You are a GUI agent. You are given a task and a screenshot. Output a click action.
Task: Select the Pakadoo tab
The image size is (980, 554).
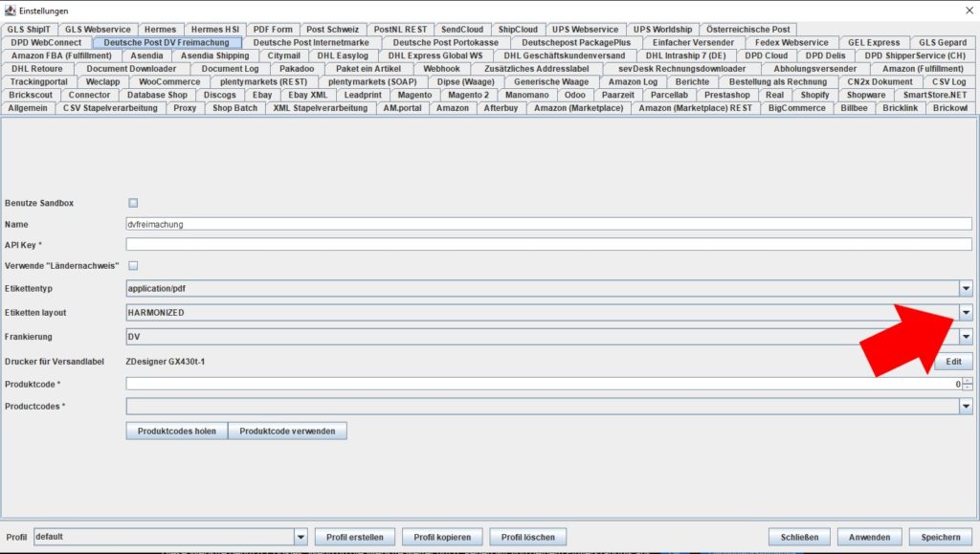coord(297,69)
